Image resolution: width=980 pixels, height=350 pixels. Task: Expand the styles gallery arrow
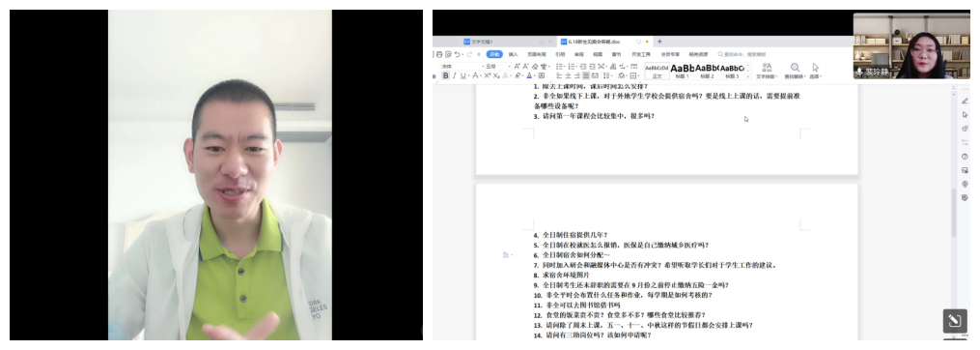[x=748, y=75]
